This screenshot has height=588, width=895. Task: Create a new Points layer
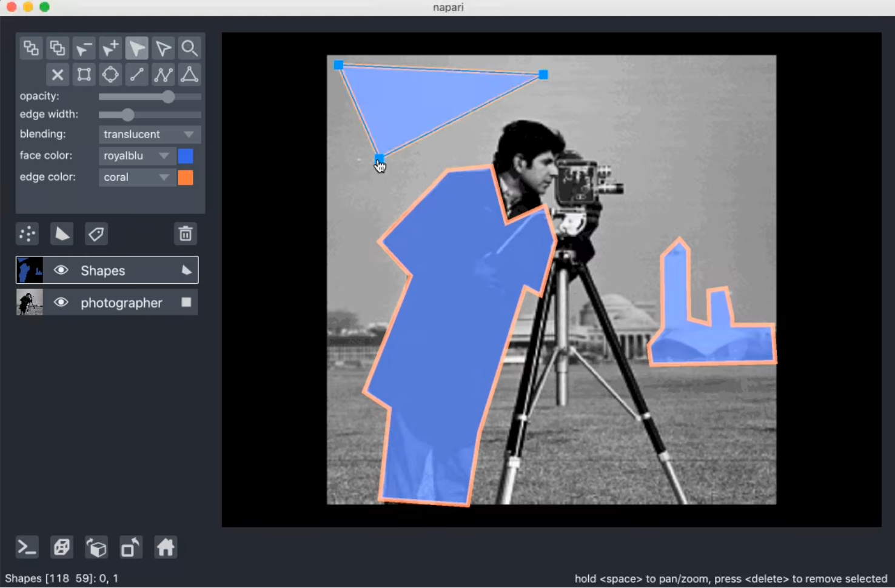(x=27, y=233)
